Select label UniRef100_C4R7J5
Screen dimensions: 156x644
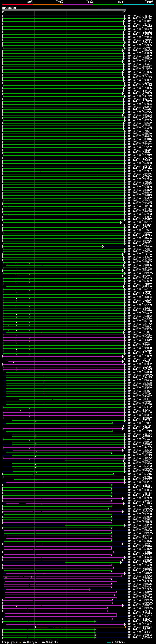pyautogui.click(x=140, y=528)
